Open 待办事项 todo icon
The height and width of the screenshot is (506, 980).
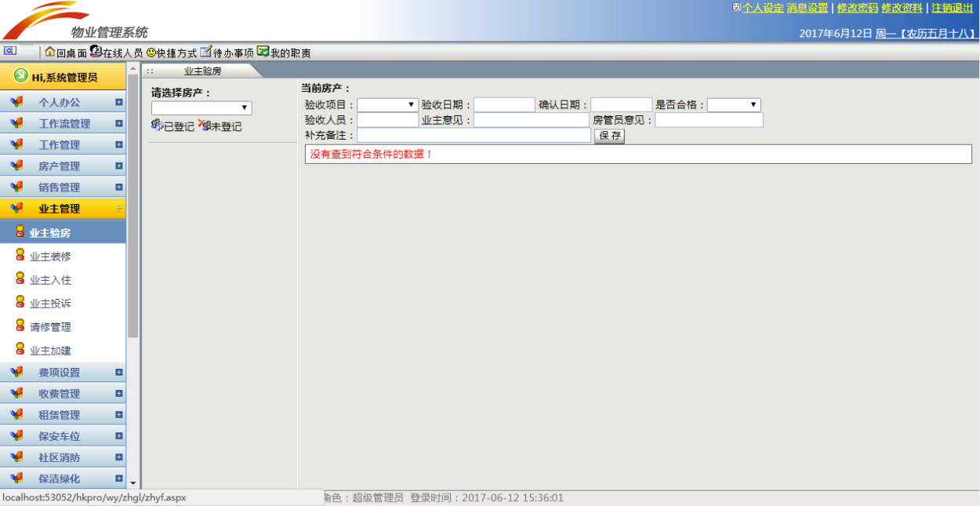pos(205,52)
